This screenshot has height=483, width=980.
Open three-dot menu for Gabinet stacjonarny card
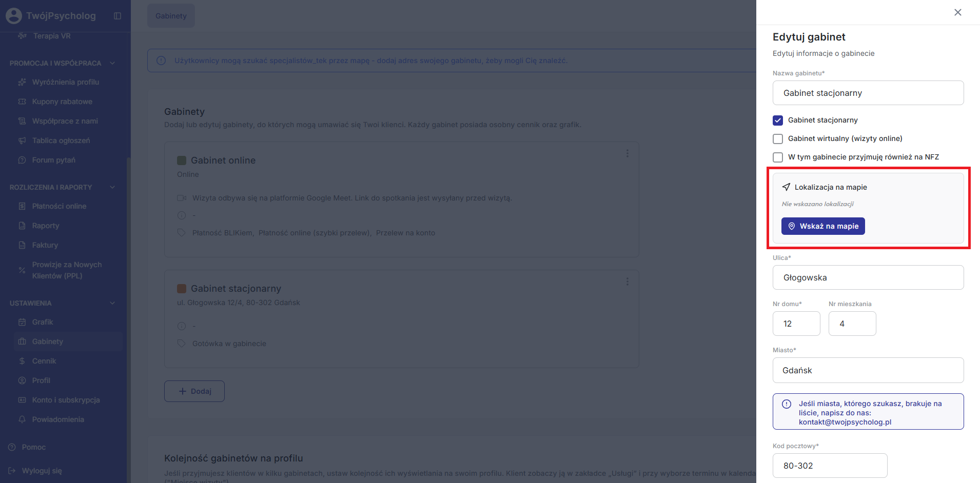coord(627,282)
